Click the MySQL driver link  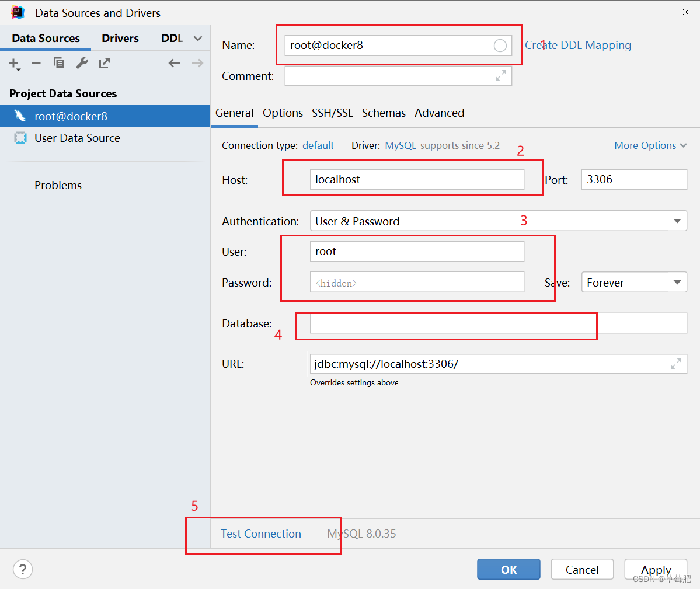pos(400,145)
